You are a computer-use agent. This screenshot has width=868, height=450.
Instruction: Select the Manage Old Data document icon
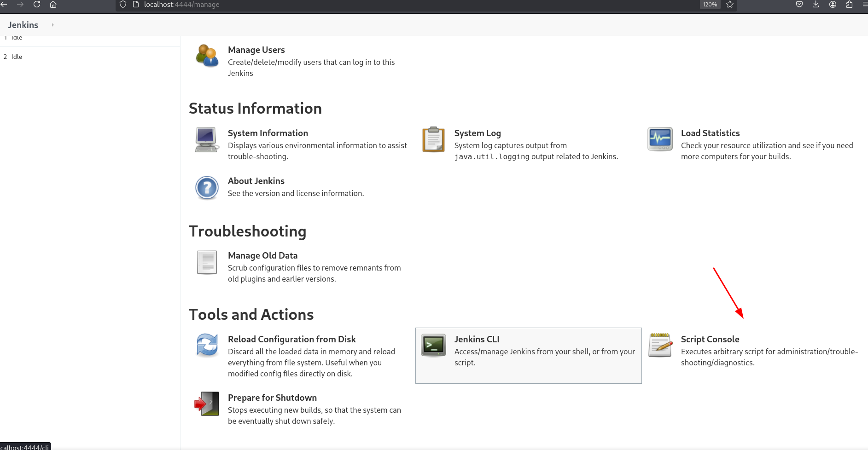click(x=207, y=262)
